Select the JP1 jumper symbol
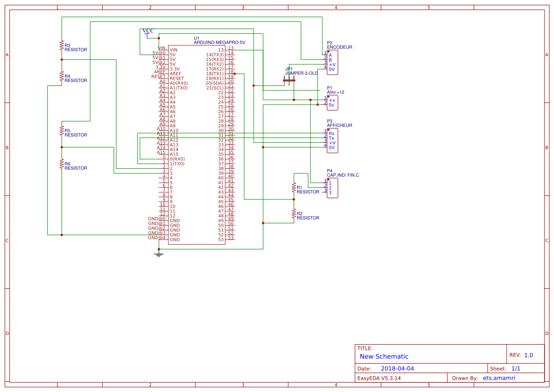The width and height of the screenshot is (554, 392). [x=290, y=81]
